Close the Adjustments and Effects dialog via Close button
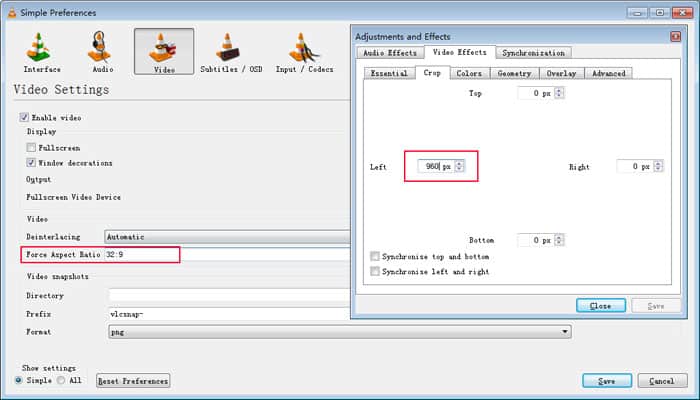 click(600, 306)
